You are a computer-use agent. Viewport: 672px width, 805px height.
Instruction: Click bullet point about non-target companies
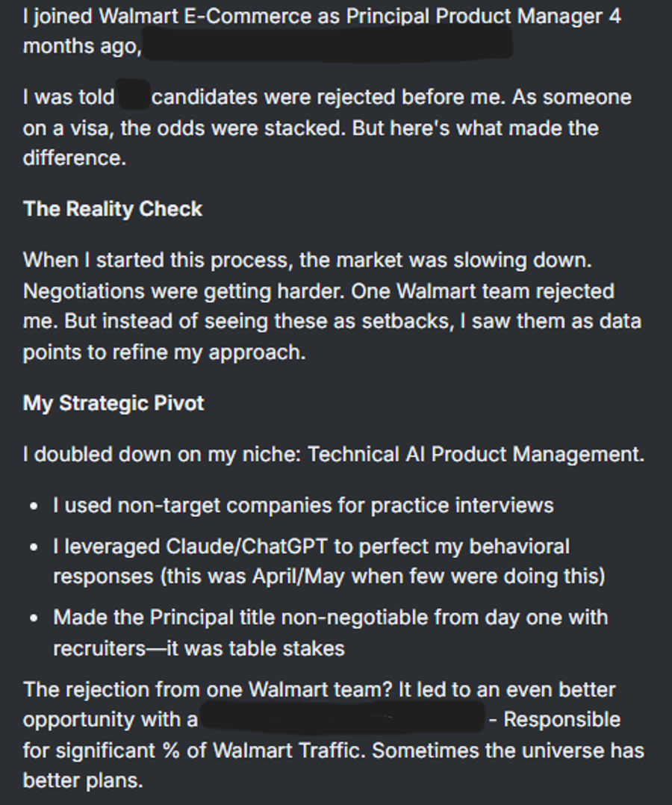point(303,506)
